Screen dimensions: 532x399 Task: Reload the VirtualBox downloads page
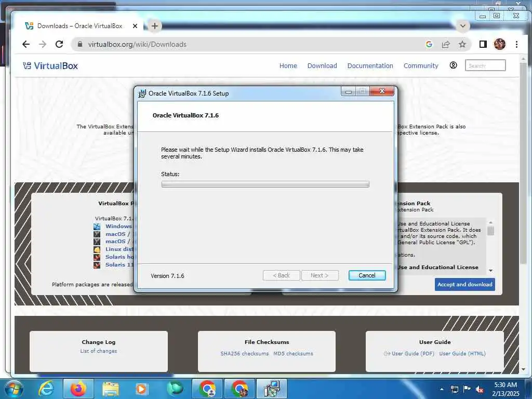click(x=59, y=44)
